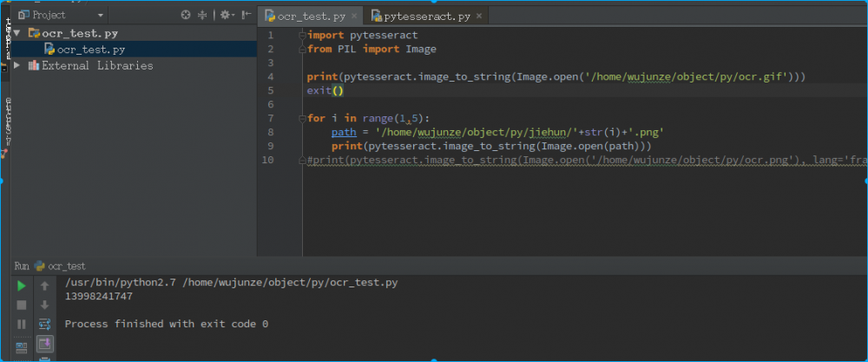Click the fold marker beside the import line
The image size is (868, 362).
(x=301, y=36)
